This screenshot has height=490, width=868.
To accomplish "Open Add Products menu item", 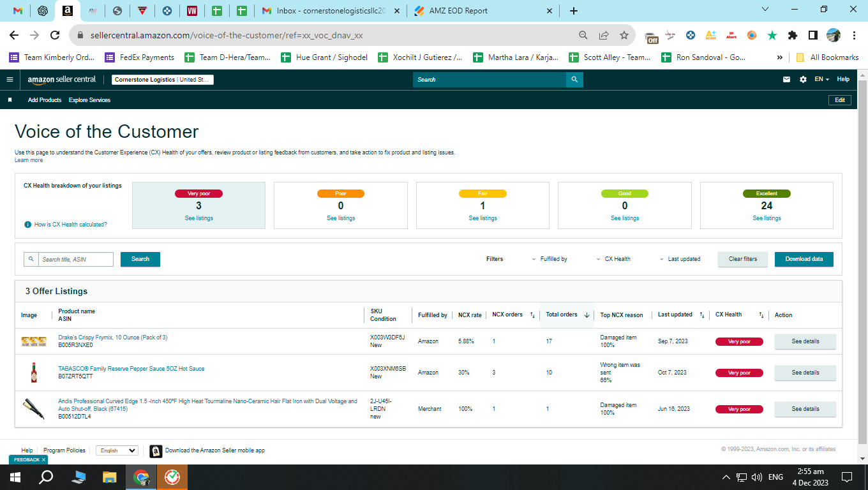I will (45, 100).
